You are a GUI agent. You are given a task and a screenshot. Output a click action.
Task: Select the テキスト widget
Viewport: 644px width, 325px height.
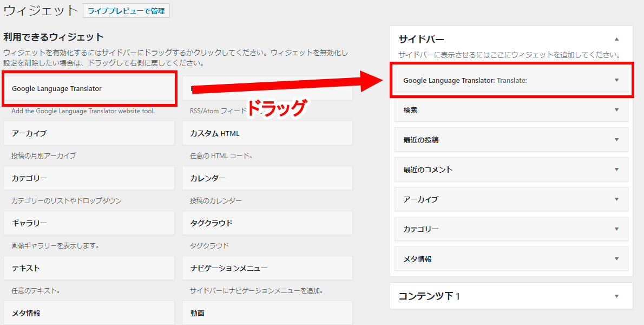tap(89, 268)
